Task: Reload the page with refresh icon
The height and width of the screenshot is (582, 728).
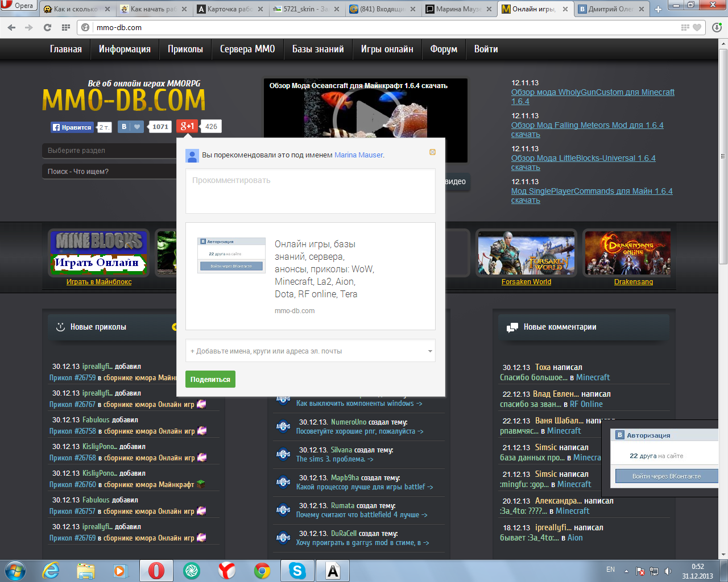Action: tap(47, 27)
